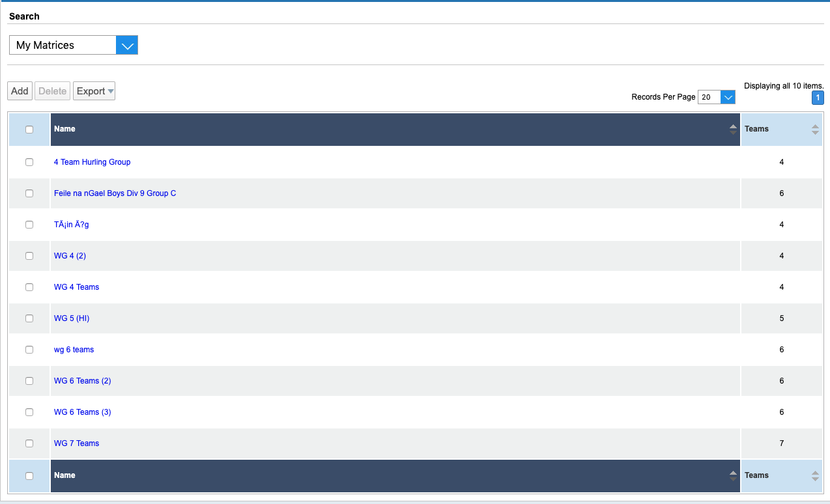This screenshot has width=830, height=504.
Task: Click the Add button
Action: coord(20,91)
